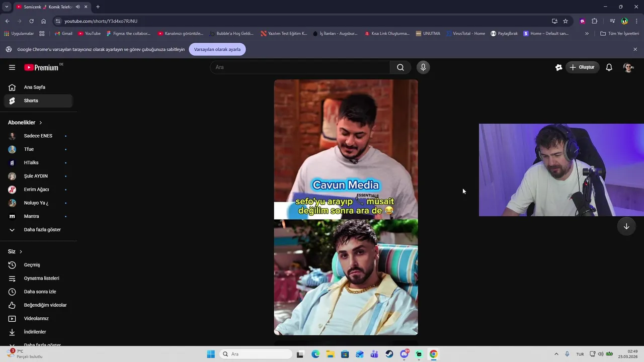Image resolution: width=644 pixels, height=362 pixels.
Task: Click the address bar URL
Action: [x=101, y=21]
